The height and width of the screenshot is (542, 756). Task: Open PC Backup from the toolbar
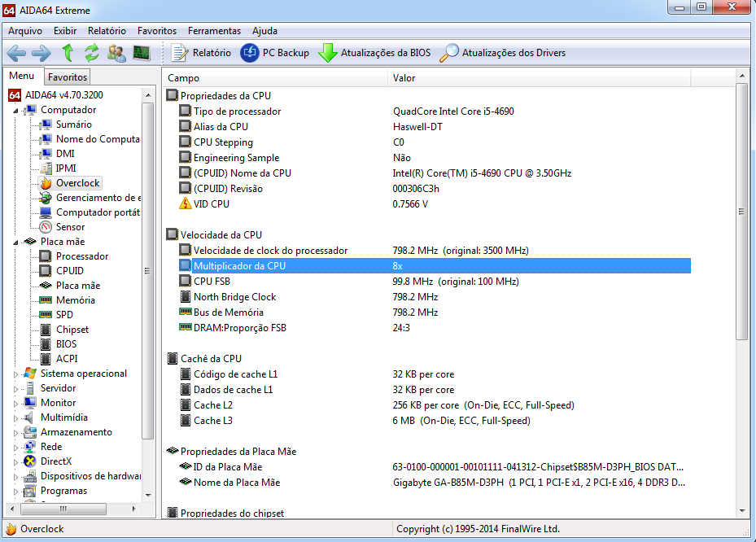[275, 53]
